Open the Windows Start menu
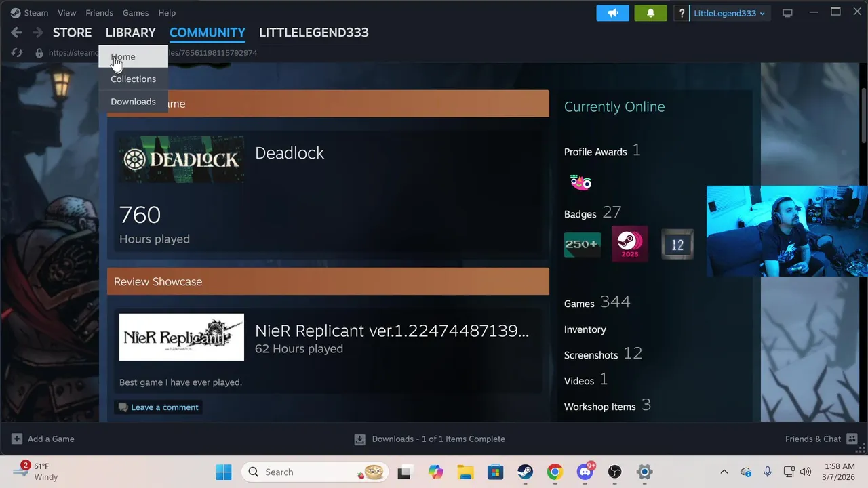The height and width of the screenshot is (488, 868). (223, 472)
